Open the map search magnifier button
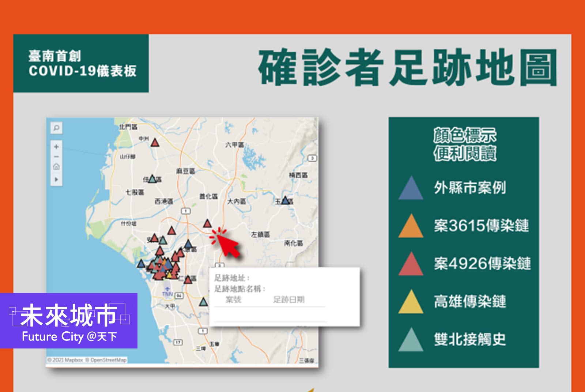Viewport: 585px width, 392px height. (x=56, y=128)
